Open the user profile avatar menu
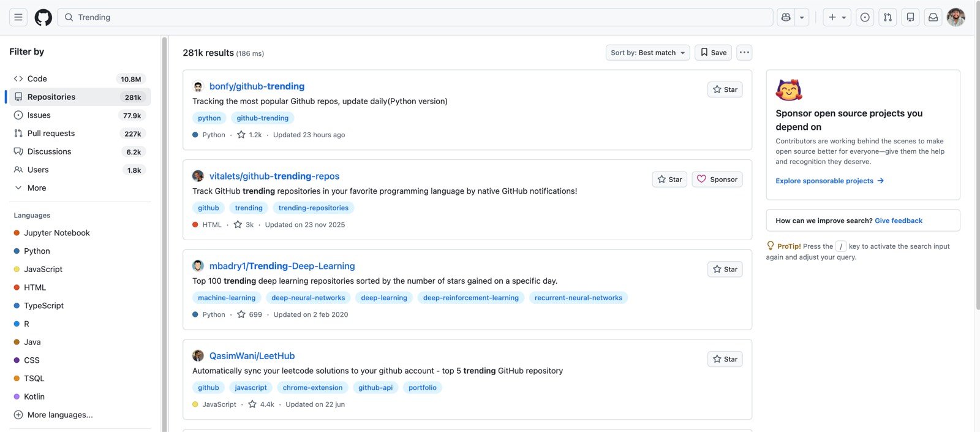Viewport: 980px width, 432px height. tap(956, 17)
